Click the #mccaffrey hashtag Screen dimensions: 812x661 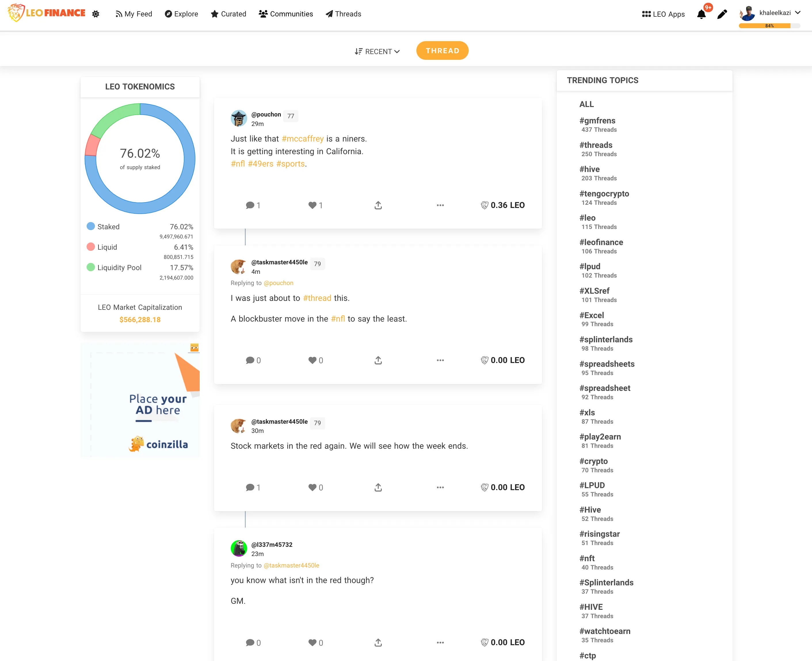[x=302, y=139]
